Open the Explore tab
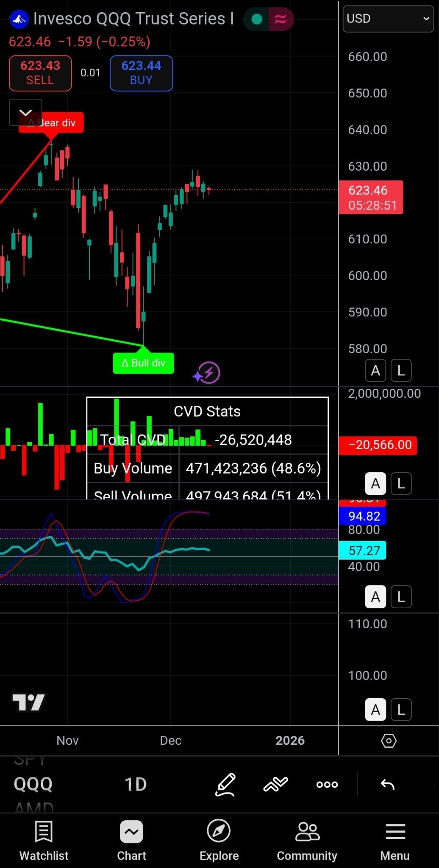The image size is (439, 868). click(x=219, y=840)
